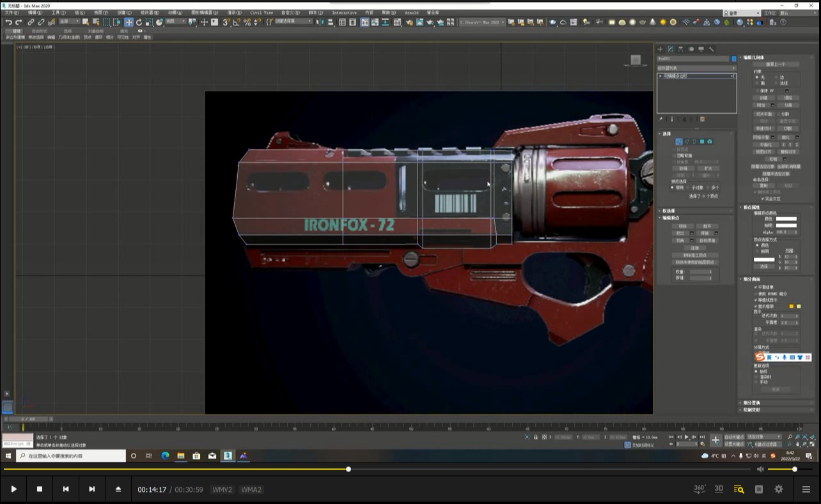The image size is (821, 504).
Task: Open the Display panel icon
Action: pyautogui.click(x=701, y=49)
